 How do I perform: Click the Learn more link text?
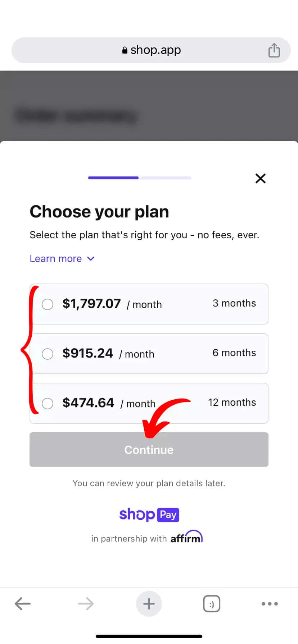tap(56, 259)
